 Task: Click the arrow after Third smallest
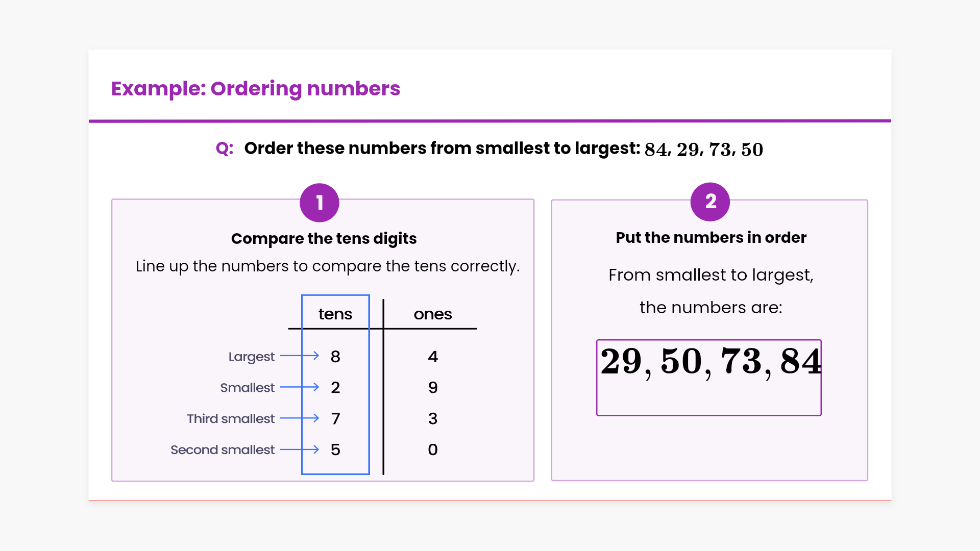point(300,418)
